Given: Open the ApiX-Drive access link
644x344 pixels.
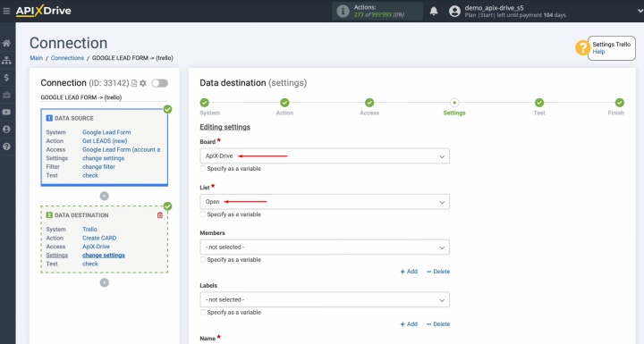Looking at the screenshot, I should pyautogui.click(x=96, y=247).
